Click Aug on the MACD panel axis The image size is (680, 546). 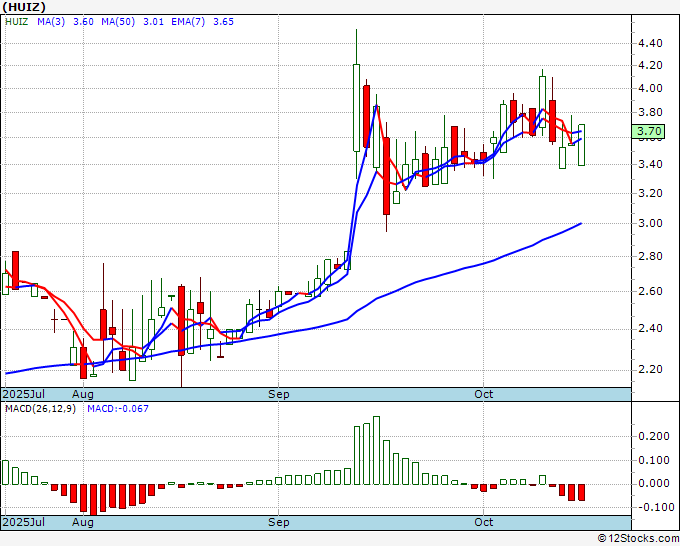click(x=83, y=522)
